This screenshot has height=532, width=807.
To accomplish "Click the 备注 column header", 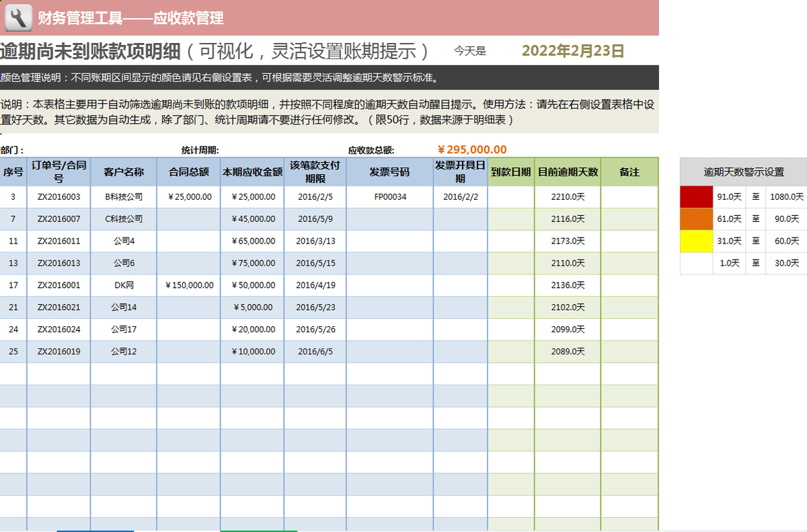I will (x=630, y=172).
